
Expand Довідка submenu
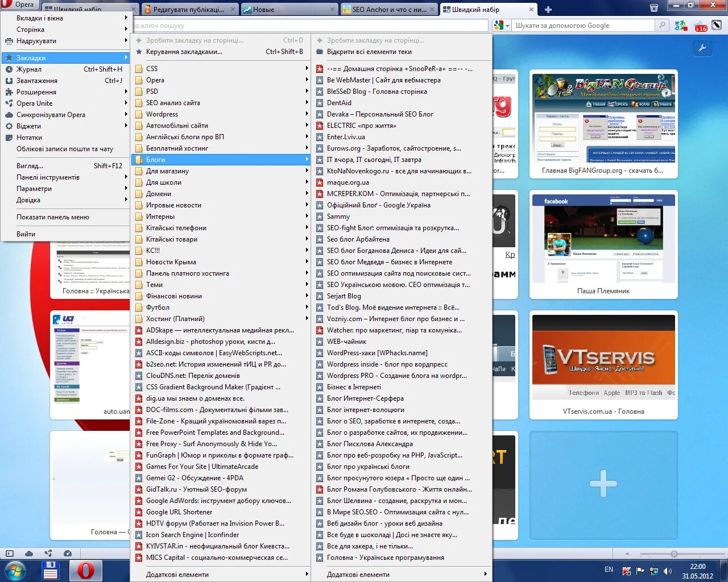click(x=66, y=200)
